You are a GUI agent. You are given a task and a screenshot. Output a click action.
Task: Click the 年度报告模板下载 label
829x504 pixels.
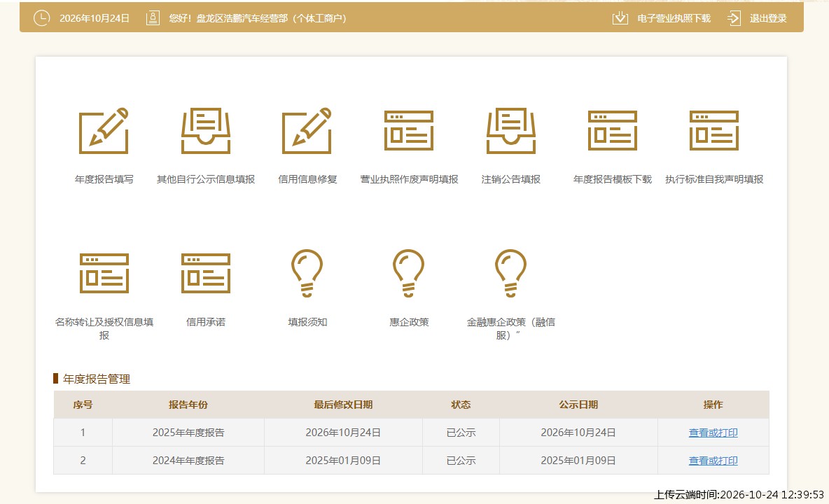click(x=612, y=180)
